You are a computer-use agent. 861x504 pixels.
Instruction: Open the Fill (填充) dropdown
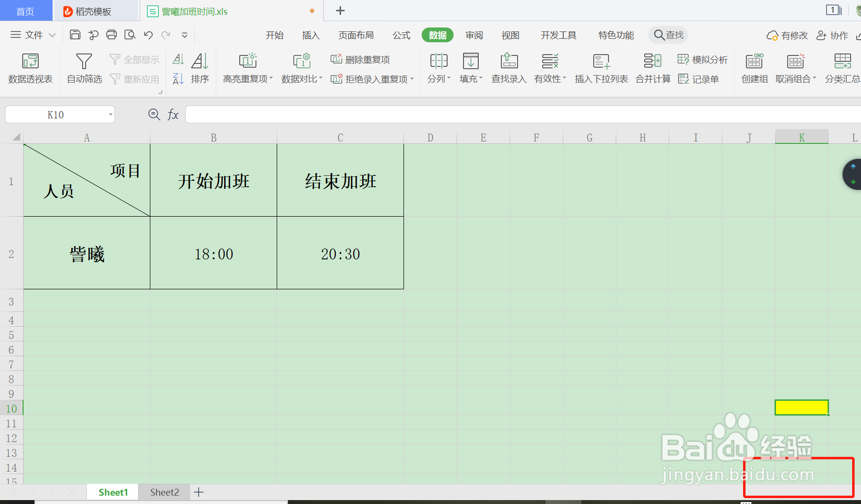tap(471, 68)
